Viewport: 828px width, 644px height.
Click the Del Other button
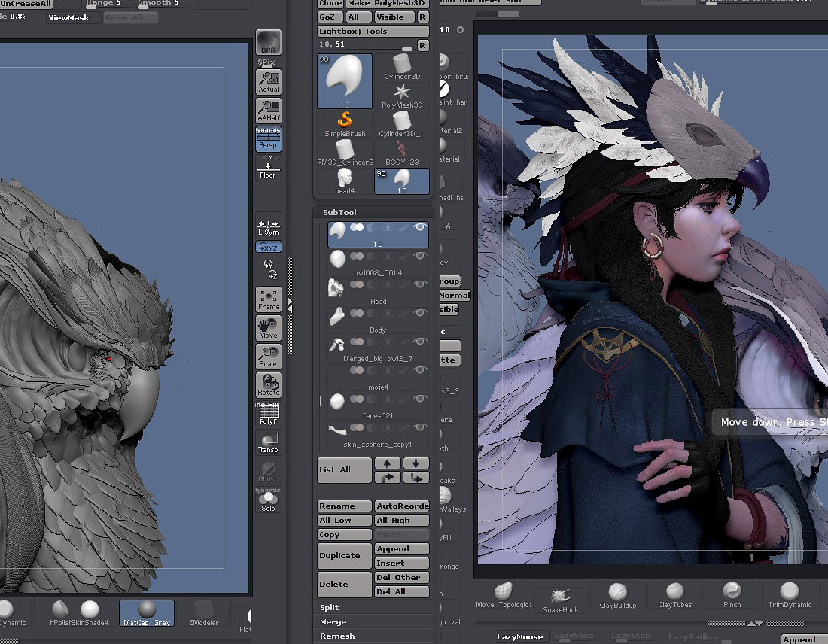pos(402,577)
